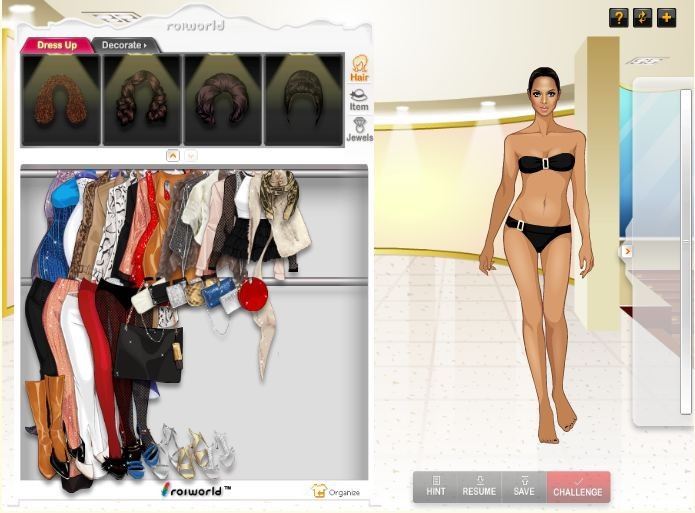
Task: Open the Item category icon
Action: pos(358,99)
